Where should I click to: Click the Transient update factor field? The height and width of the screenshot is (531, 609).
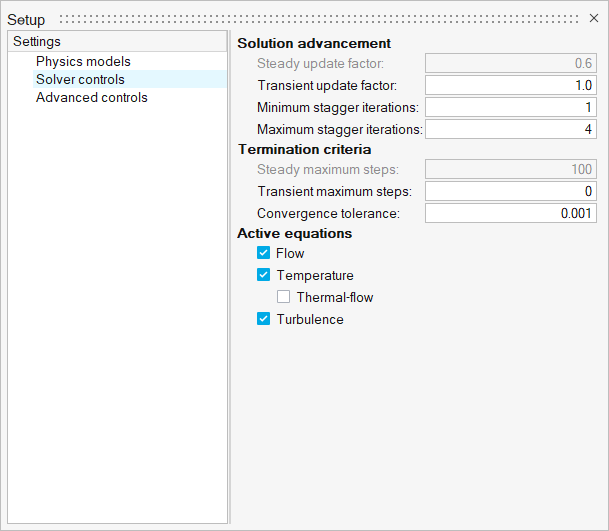(x=511, y=86)
